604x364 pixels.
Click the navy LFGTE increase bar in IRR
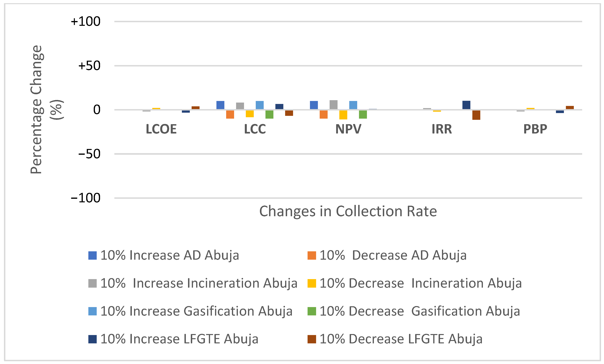pos(466,105)
